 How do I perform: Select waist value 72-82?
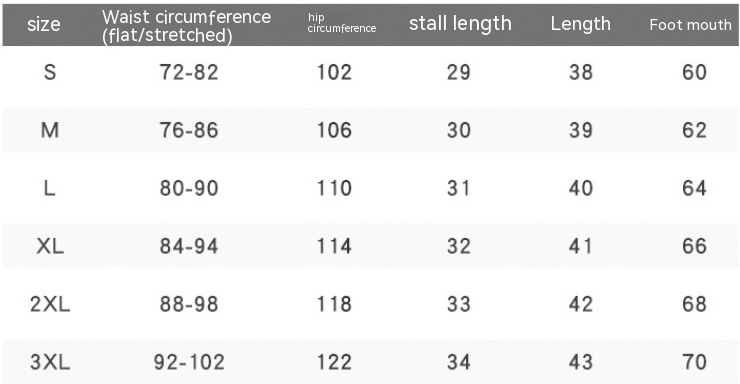(189, 72)
